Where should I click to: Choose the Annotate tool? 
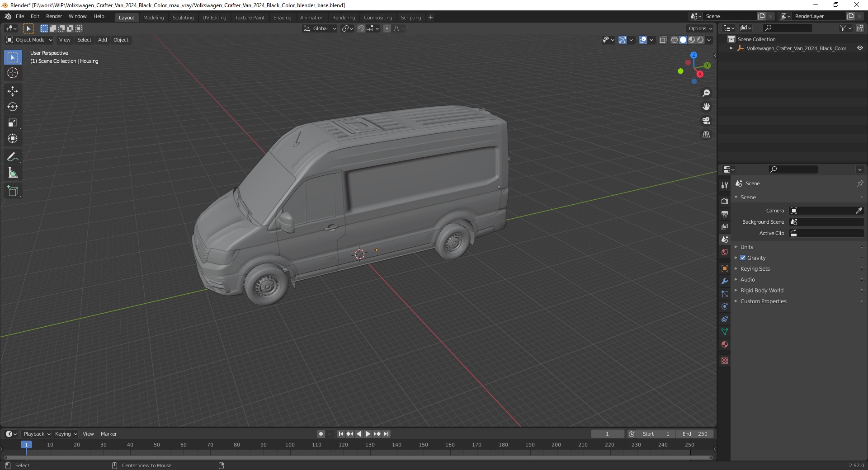pos(13,157)
